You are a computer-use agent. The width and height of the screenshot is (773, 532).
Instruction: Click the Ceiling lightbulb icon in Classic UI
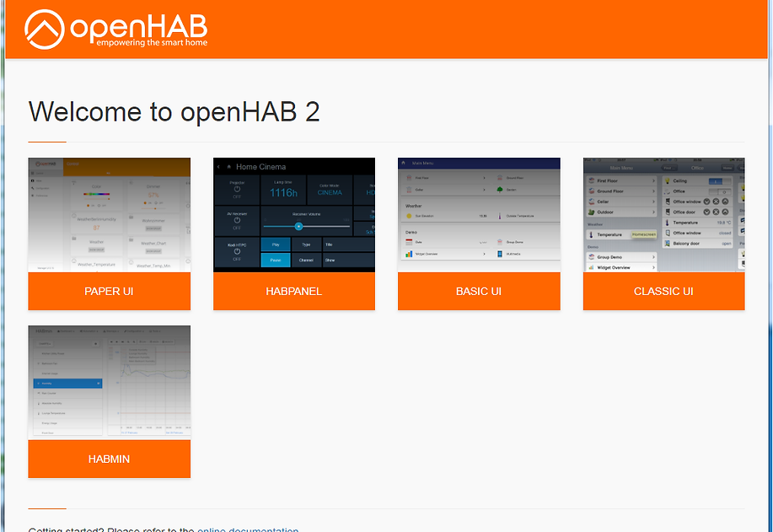tap(667, 180)
